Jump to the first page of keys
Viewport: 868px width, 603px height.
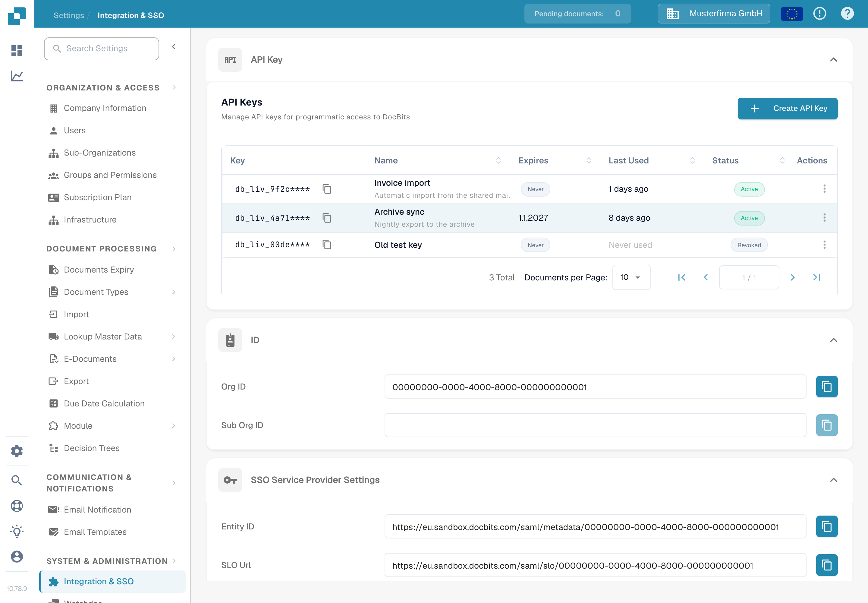pos(681,277)
